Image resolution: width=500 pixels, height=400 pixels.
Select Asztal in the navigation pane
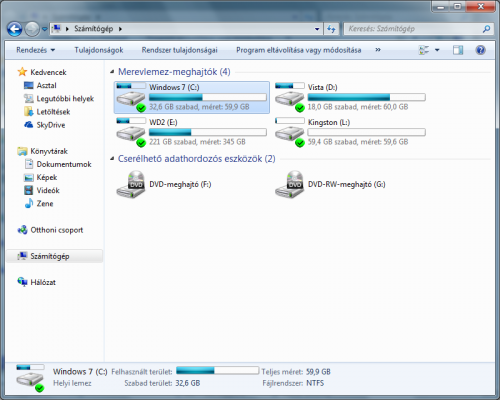tap(46, 85)
